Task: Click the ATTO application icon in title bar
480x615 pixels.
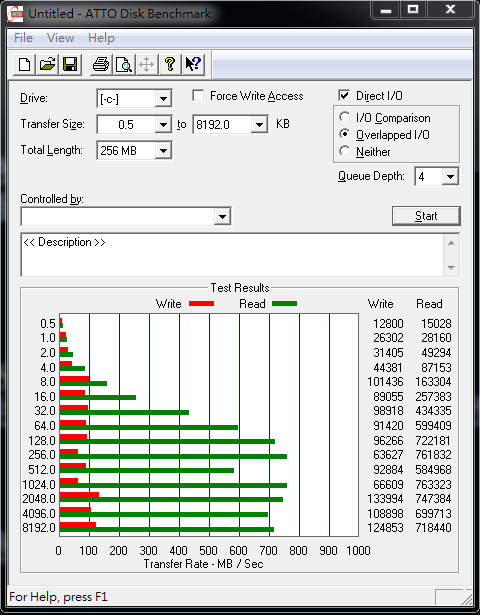Action: 15,14
